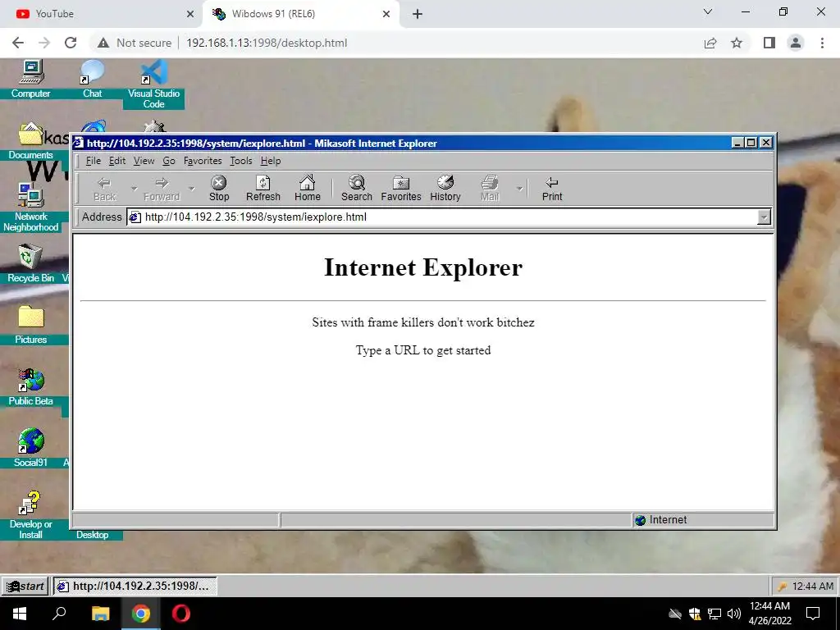Click the Not secure site info
The width and height of the screenshot is (840, 630).
point(135,43)
